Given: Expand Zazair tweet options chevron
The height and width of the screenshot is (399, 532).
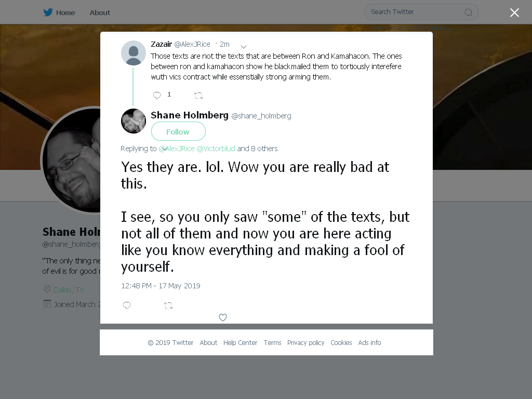Looking at the screenshot, I should (244, 46).
